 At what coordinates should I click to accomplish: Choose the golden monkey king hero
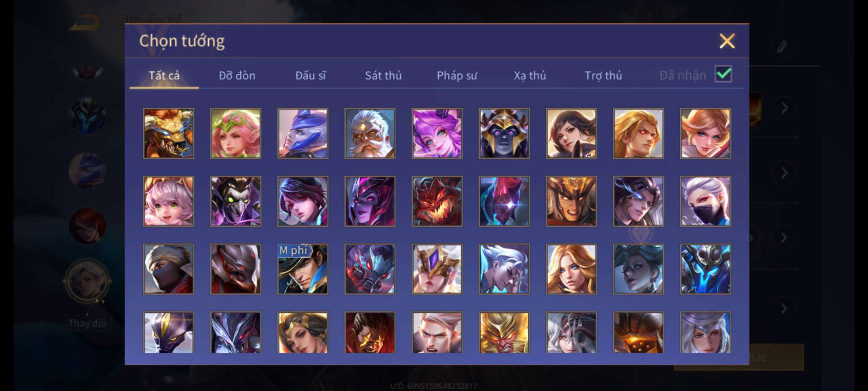pyautogui.click(x=504, y=332)
